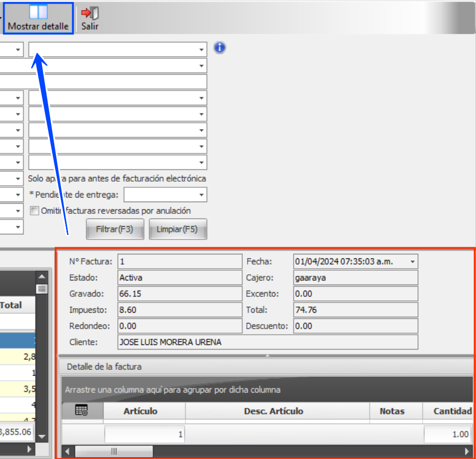Click right arrow of detail grid scrollbar
The image size is (476, 459).
[467, 451]
